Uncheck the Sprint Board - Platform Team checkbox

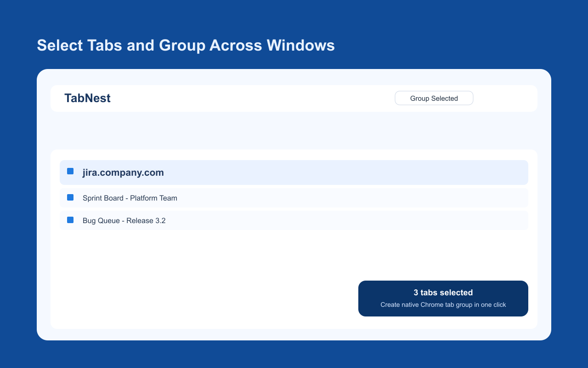tap(70, 197)
